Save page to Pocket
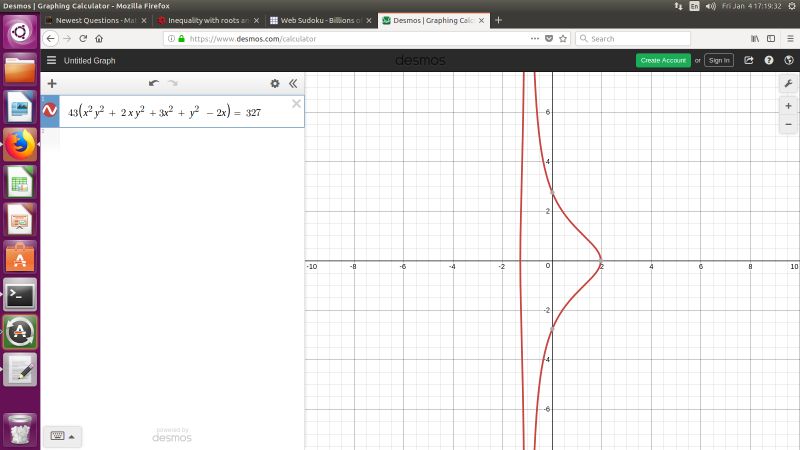800x450 pixels. 549,39
